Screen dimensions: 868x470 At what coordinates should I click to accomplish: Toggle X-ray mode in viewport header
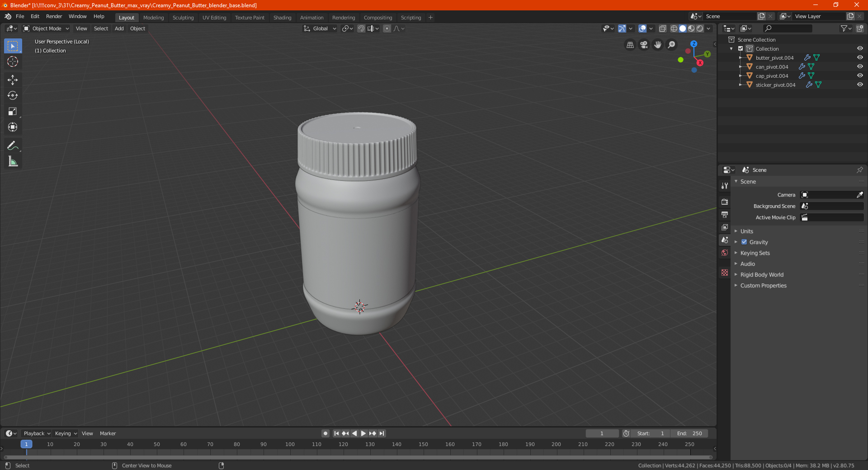(663, 28)
